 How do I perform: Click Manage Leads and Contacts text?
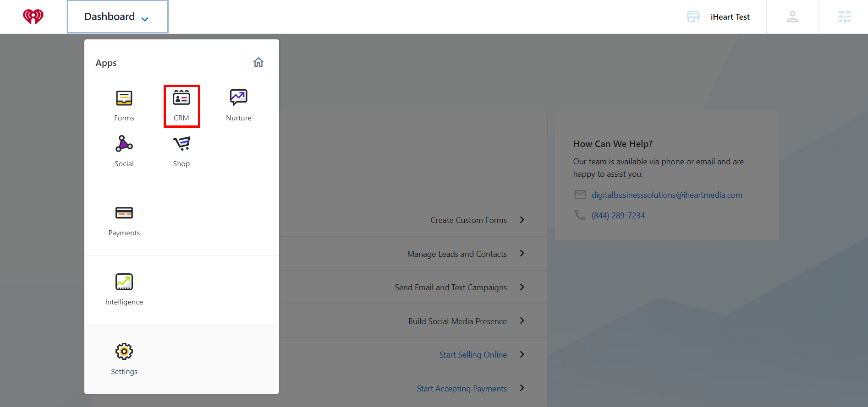457,254
